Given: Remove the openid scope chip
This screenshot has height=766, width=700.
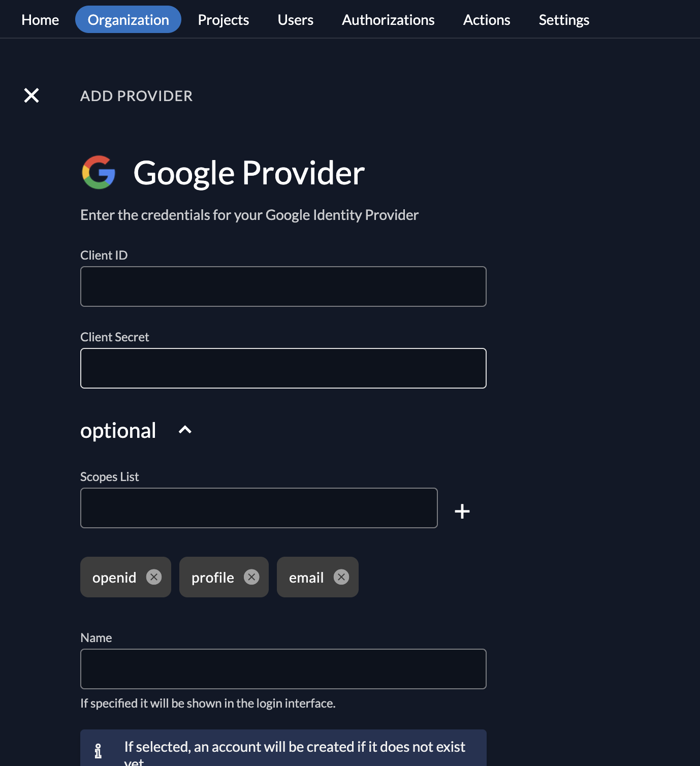Looking at the screenshot, I should [x=154, y=577].
